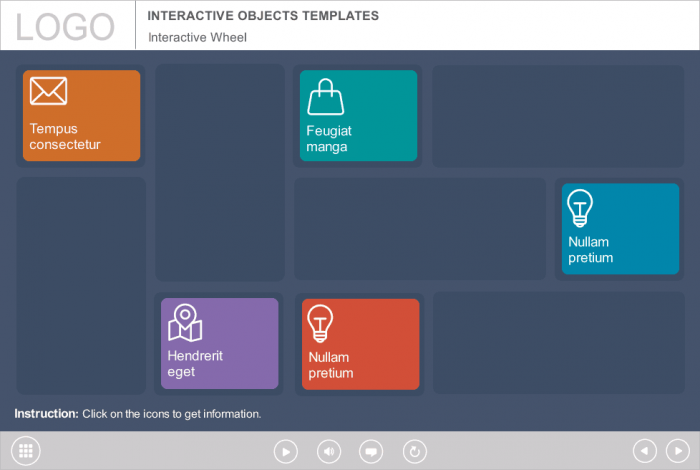This screenshot has height=470, width=700.
Task: Click the lightbulb icon on the blue tile
Action: (580, 208)
